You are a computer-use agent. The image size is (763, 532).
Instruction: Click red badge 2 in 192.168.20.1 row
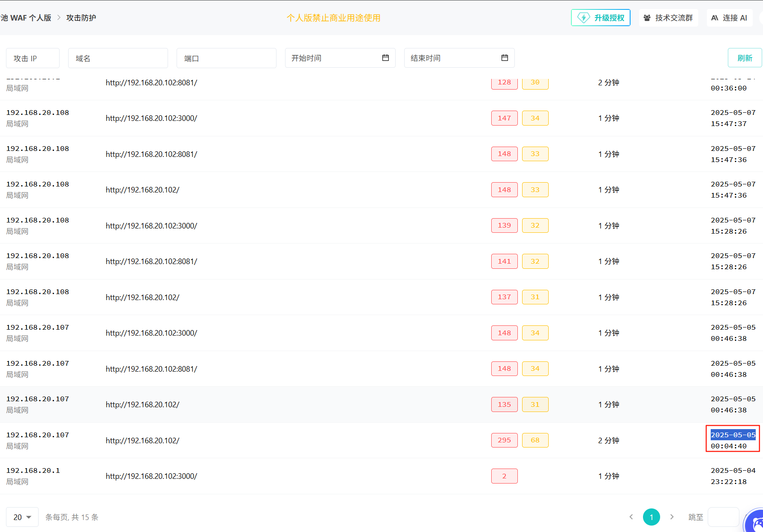click(505, 476)
